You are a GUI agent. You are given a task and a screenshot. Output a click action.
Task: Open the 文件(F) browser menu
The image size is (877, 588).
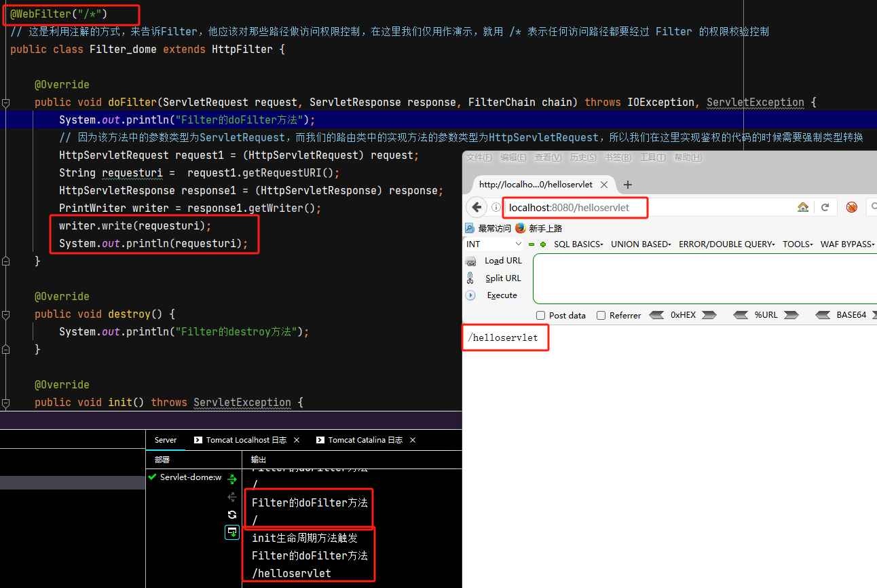479,158
